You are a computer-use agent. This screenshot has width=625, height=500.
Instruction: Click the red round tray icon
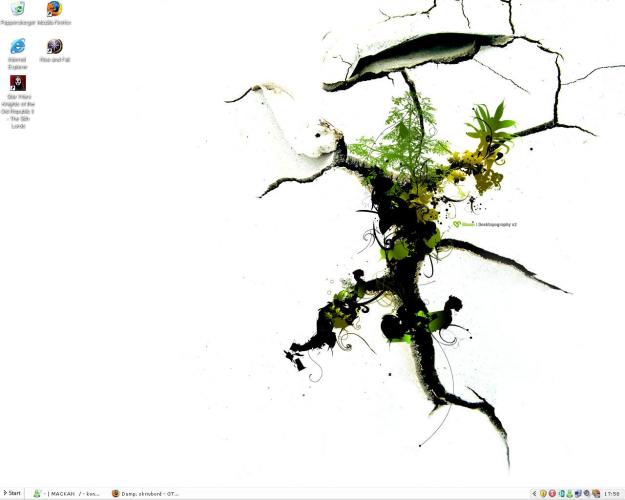(x=552, y=493)
